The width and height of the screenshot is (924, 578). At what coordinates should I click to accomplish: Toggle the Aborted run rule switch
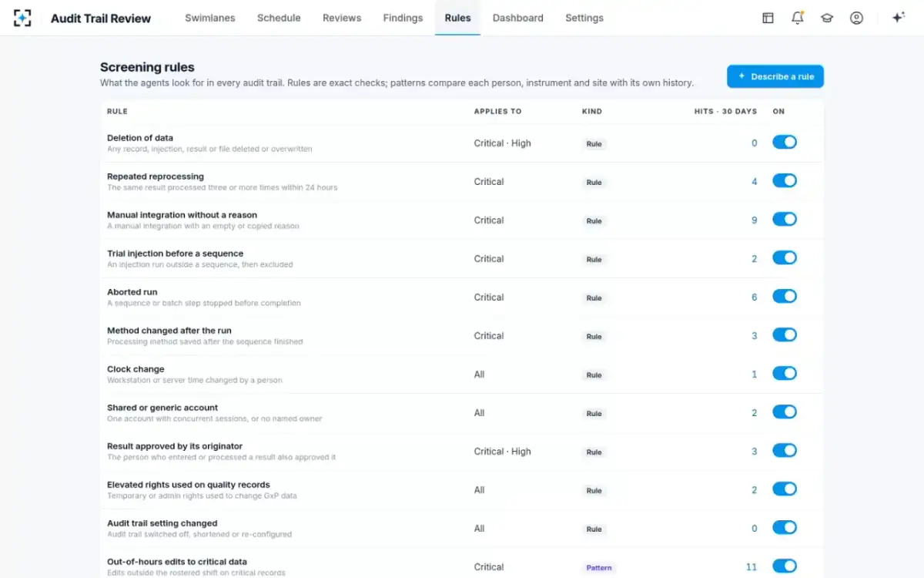point(785,297)
